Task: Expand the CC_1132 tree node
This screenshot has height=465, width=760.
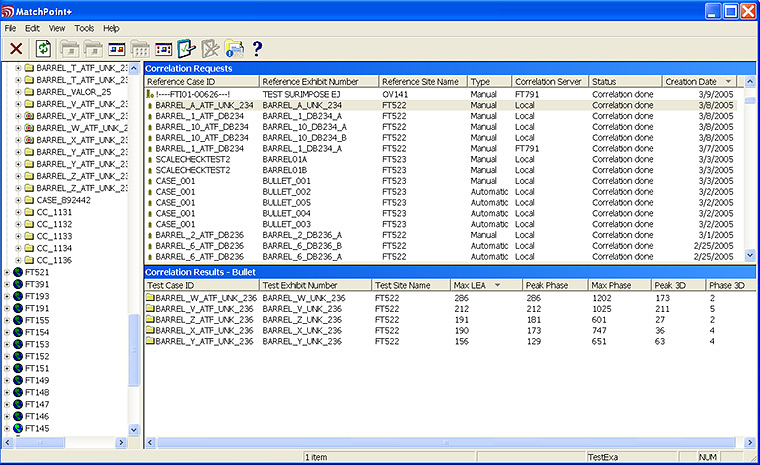Action: point(18,224)
